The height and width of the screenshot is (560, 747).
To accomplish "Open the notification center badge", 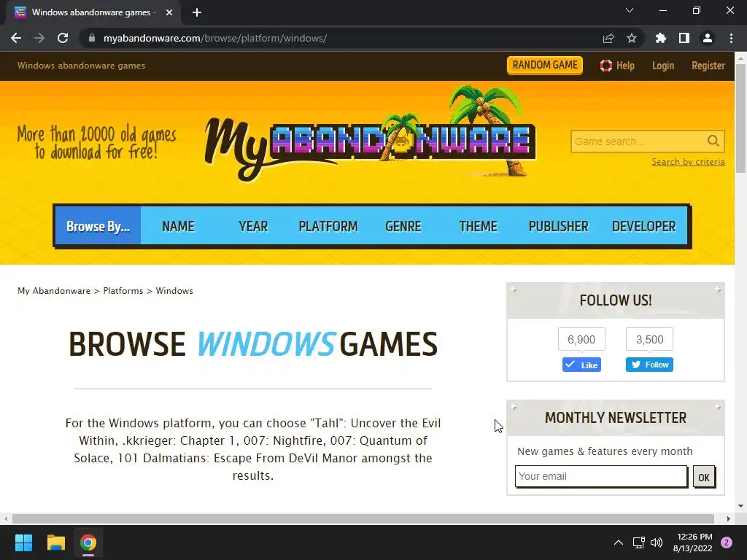I will [x=726, y=542].
